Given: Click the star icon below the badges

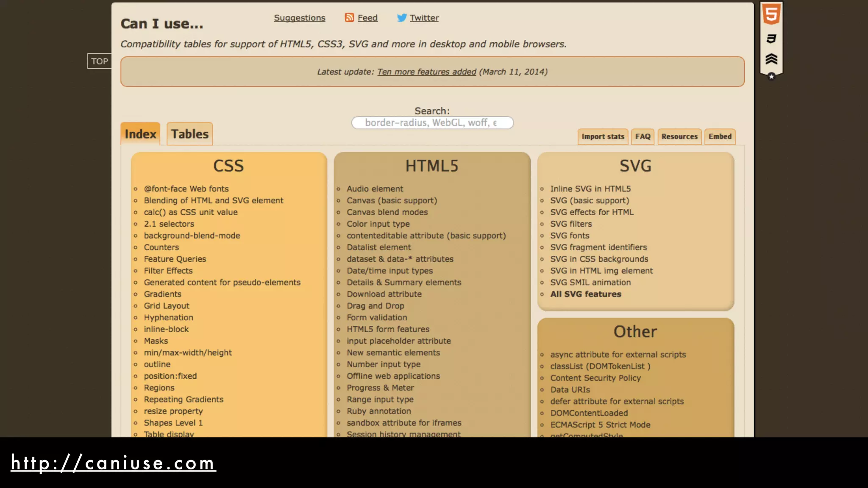Looking at the screenshot, I should click(771, 76).
